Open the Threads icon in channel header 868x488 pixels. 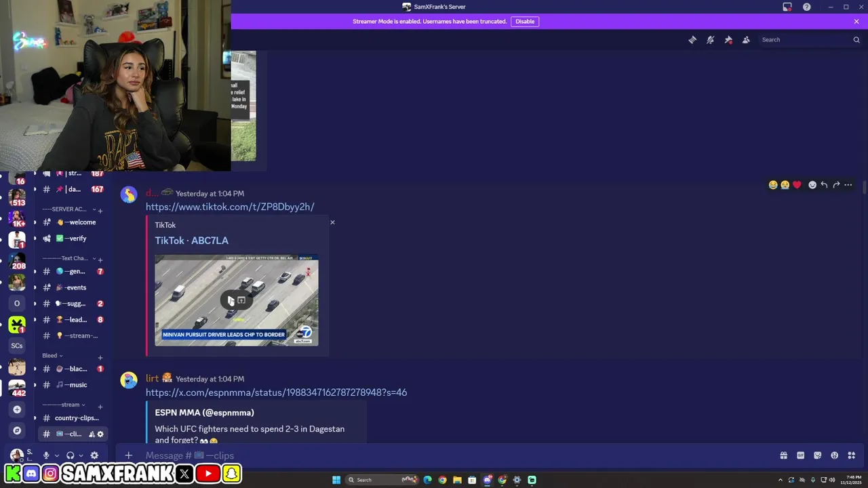[x=692, y=40]
